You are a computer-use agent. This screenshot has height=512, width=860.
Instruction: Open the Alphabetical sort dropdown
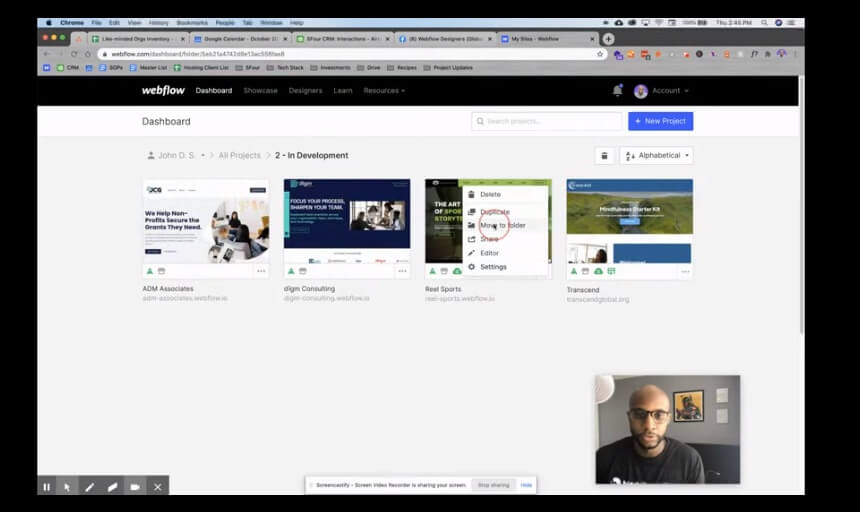tap(657, 156)
